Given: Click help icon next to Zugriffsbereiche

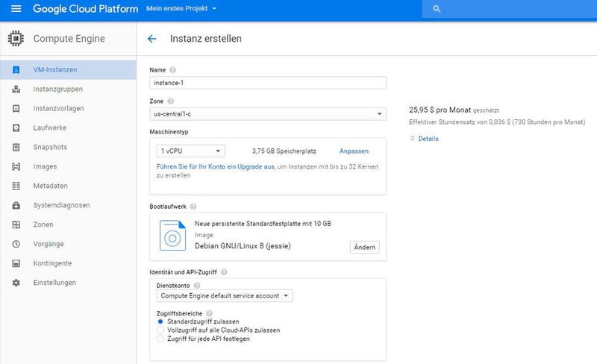Looking at the screenshot, I should [x=210, y=313].
